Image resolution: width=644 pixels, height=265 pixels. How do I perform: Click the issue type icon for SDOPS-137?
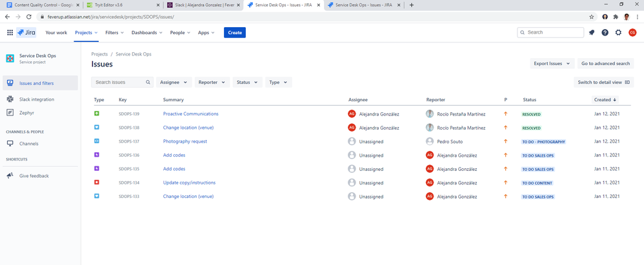[97, 141]
